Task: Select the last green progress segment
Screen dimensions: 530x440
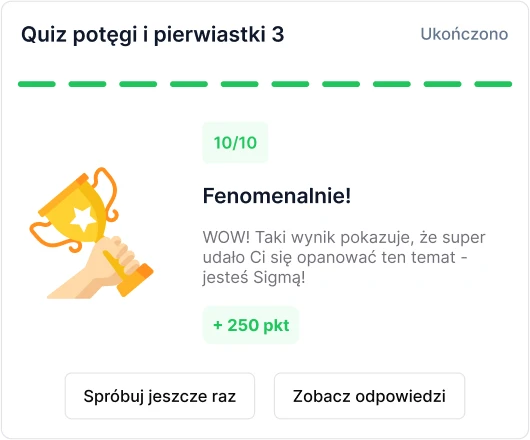Action: tap(493, 84)
